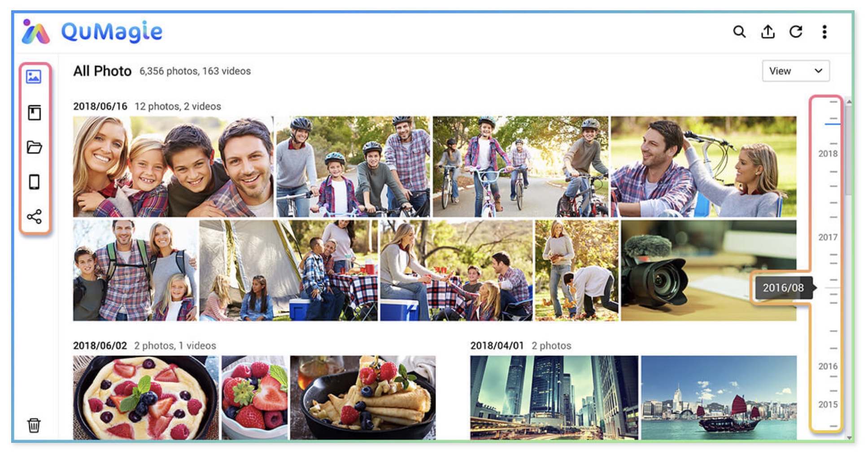868x454 pixels.
Task: Open the trash bin icon
Action: [x=34, y=425]
